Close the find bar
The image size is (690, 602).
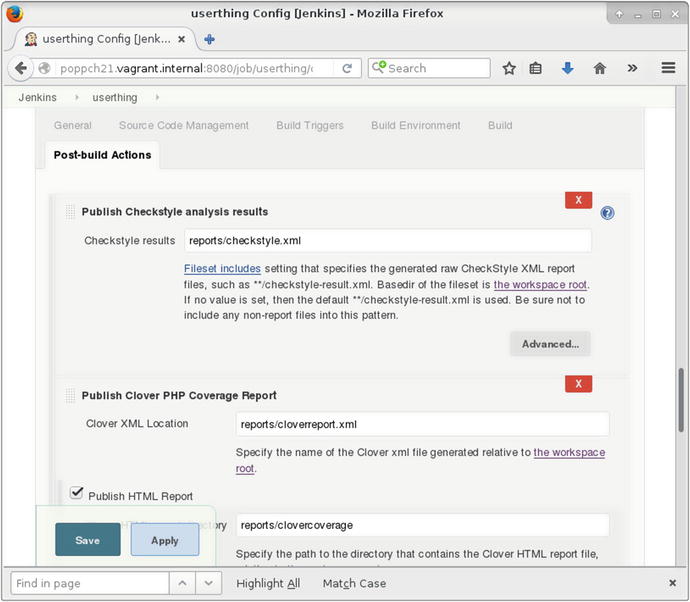point(672,583)
